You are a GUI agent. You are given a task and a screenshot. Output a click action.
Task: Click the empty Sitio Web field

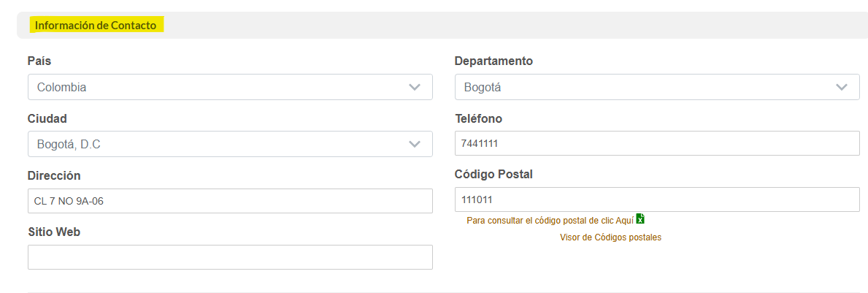pos(230,257)
